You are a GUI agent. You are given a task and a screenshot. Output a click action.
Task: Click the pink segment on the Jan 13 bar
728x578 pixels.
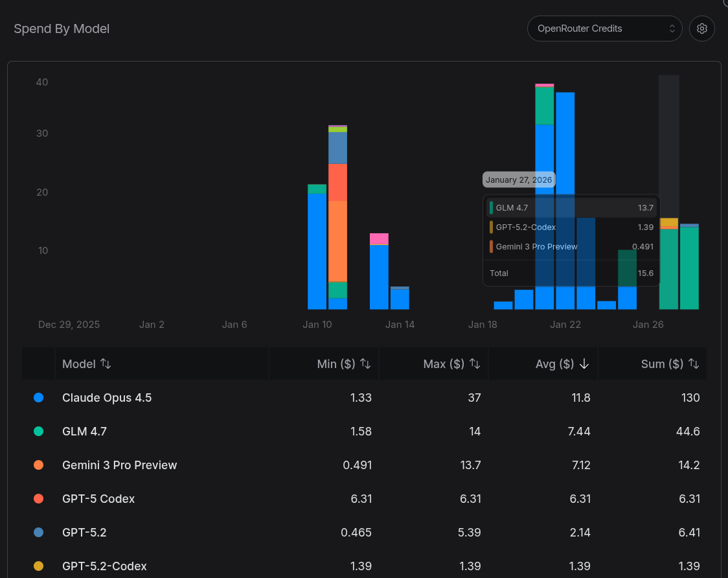379,238
